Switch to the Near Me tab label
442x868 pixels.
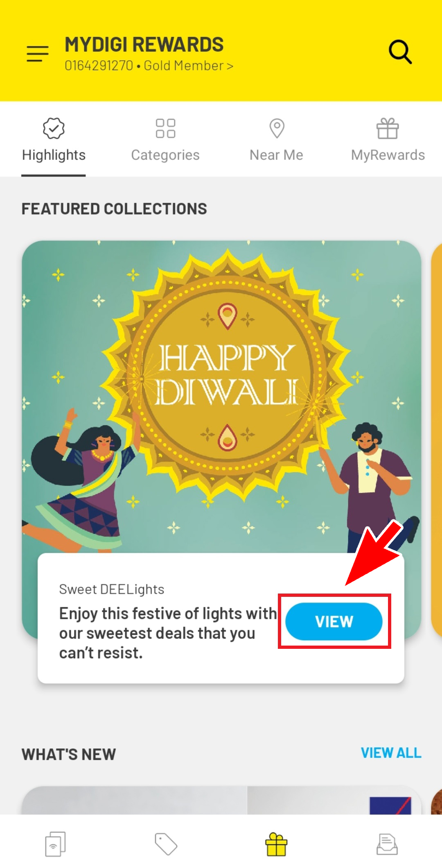click(277, 155)
